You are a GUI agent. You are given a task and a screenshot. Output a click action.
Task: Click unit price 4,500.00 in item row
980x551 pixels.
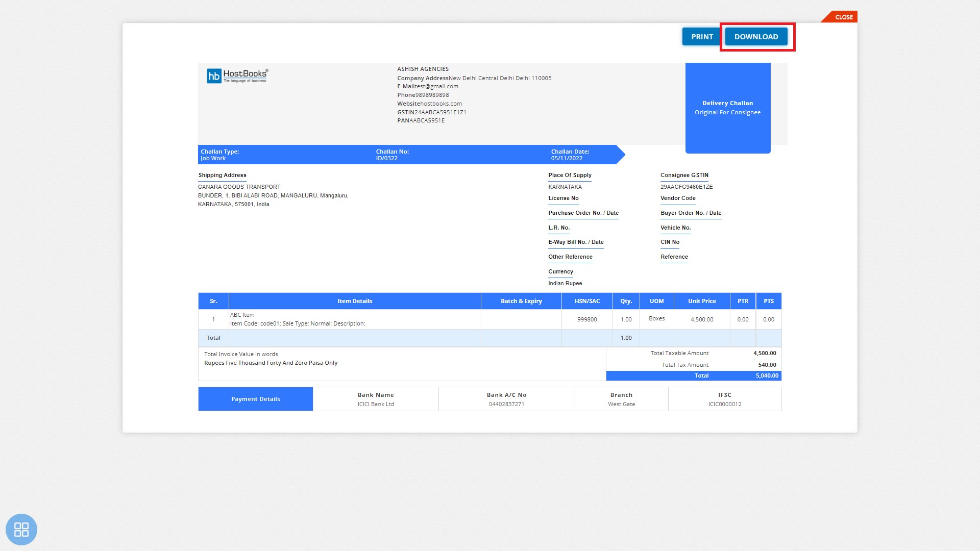pyautogui.click(x=702, y=319)
